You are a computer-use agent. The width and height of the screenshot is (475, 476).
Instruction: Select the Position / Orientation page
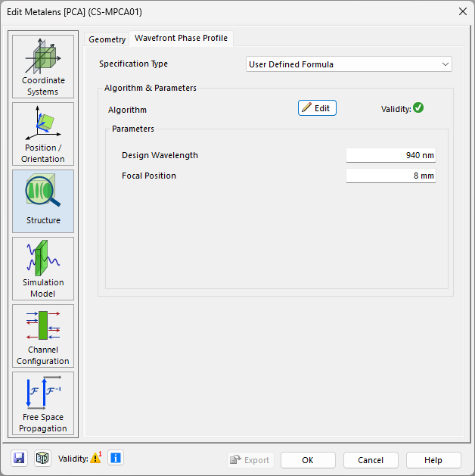[43, 134]
